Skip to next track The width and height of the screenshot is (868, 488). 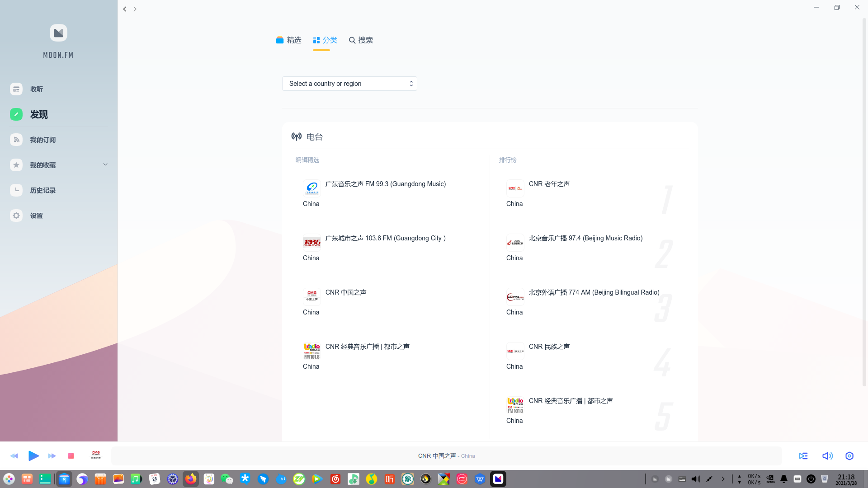(x=52, y=456)
